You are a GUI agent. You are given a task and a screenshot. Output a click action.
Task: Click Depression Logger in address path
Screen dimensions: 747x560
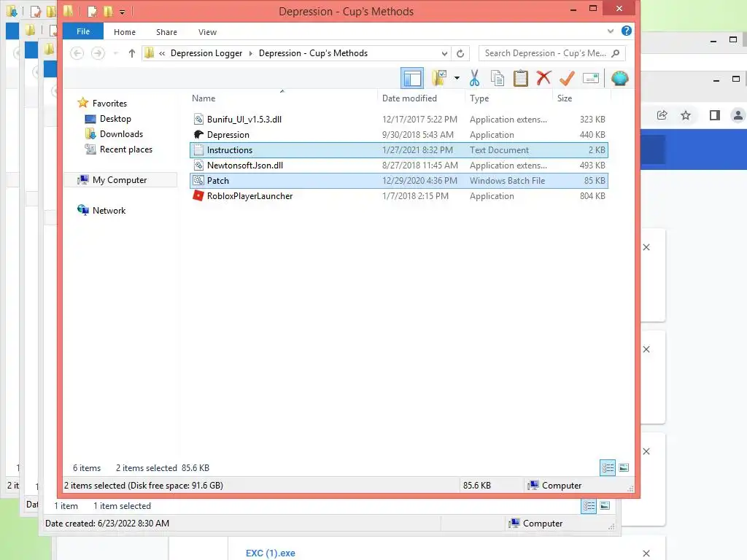[x=206, y=53]
